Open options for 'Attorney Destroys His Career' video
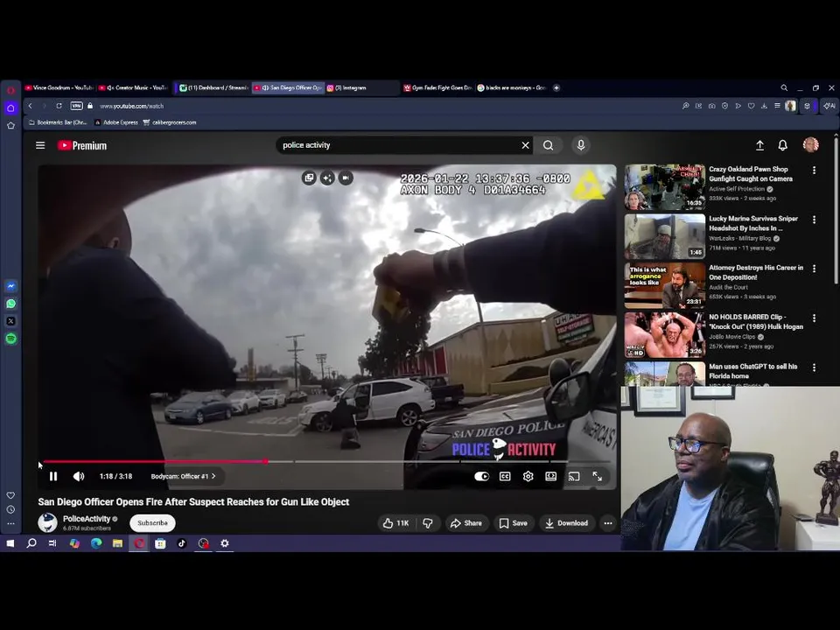The image size is (840, 630). point(814,269)
